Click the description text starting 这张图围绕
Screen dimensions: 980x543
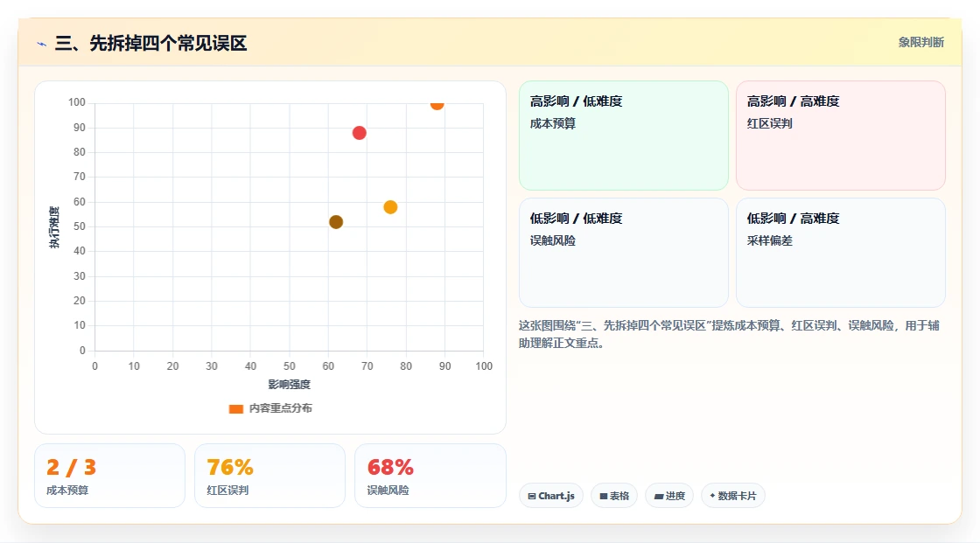pos(729,334)
